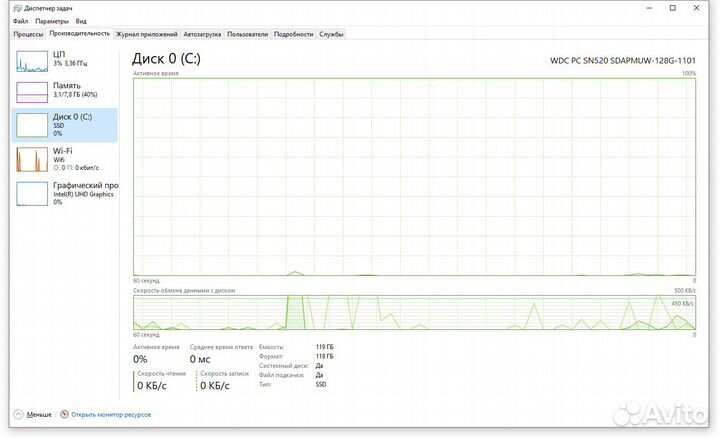Open the Автозагрузка tab
The image size is (720, 439).
203,34
